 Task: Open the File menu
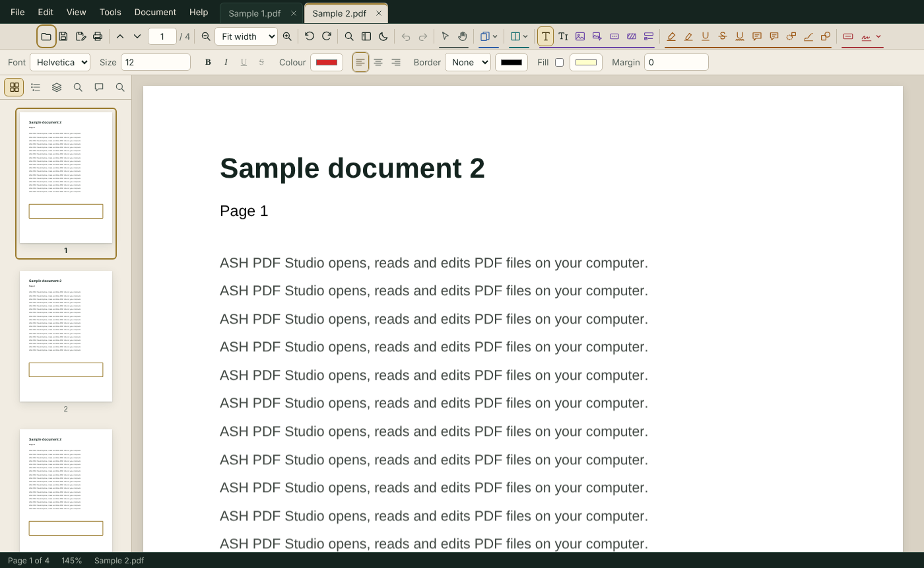point(18,12)
